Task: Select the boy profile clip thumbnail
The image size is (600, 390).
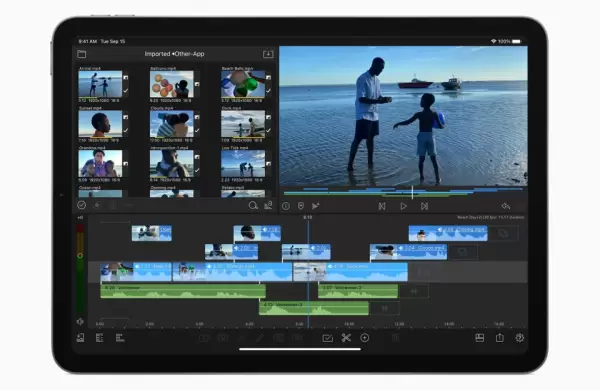Action: [x=100, y=124]
